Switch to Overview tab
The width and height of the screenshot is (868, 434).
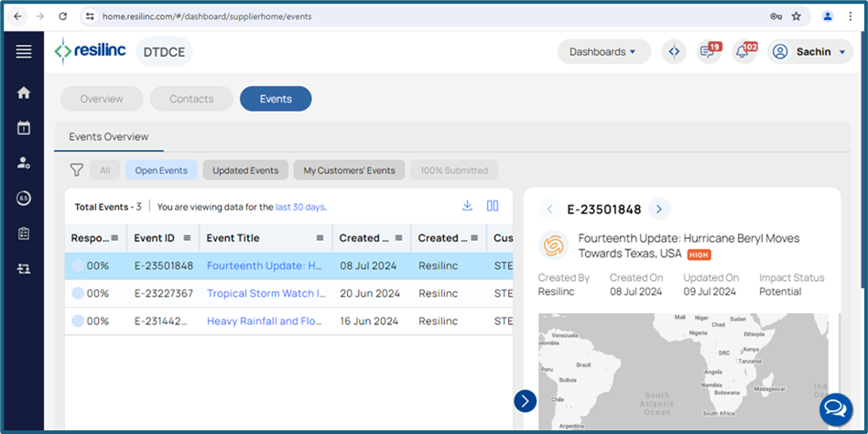tap(102, 99)
